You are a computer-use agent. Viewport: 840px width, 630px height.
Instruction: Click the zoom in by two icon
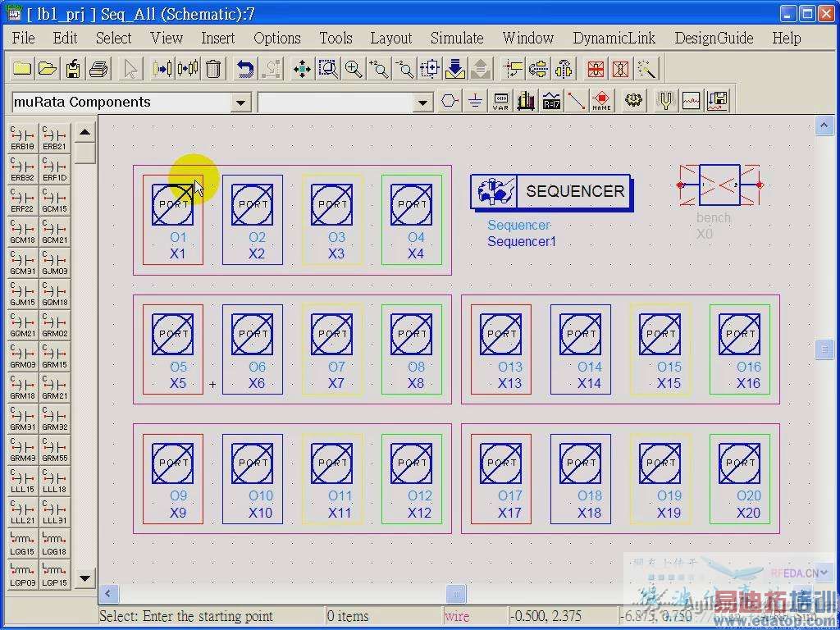pyautogui.click(x=379, y=69)
